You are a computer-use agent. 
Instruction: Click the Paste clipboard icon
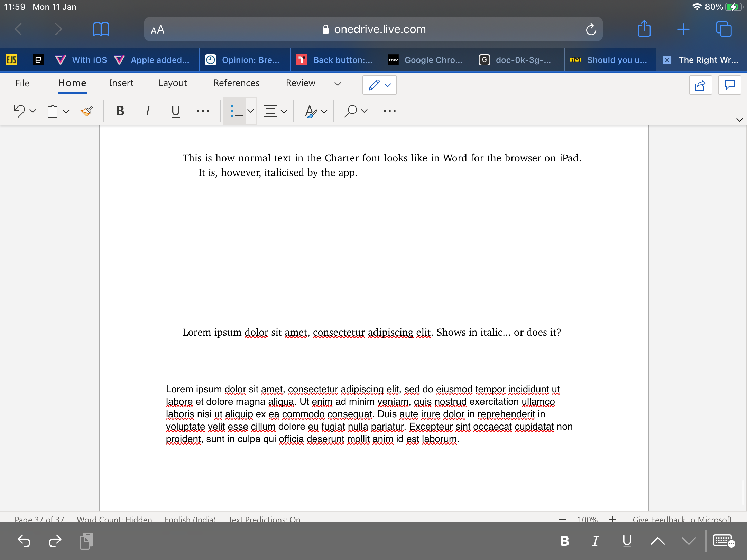click(x=53, y=111)
